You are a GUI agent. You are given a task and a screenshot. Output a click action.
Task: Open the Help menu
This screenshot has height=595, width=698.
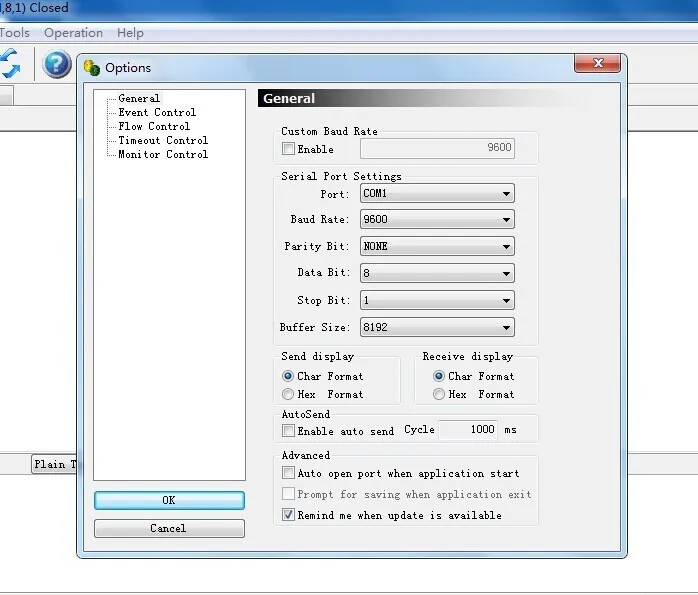tap(130, 33)
